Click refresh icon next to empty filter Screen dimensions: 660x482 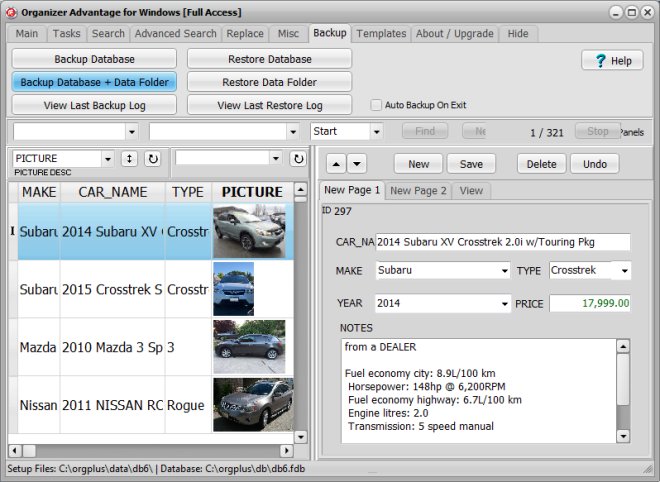pos(298,159)
